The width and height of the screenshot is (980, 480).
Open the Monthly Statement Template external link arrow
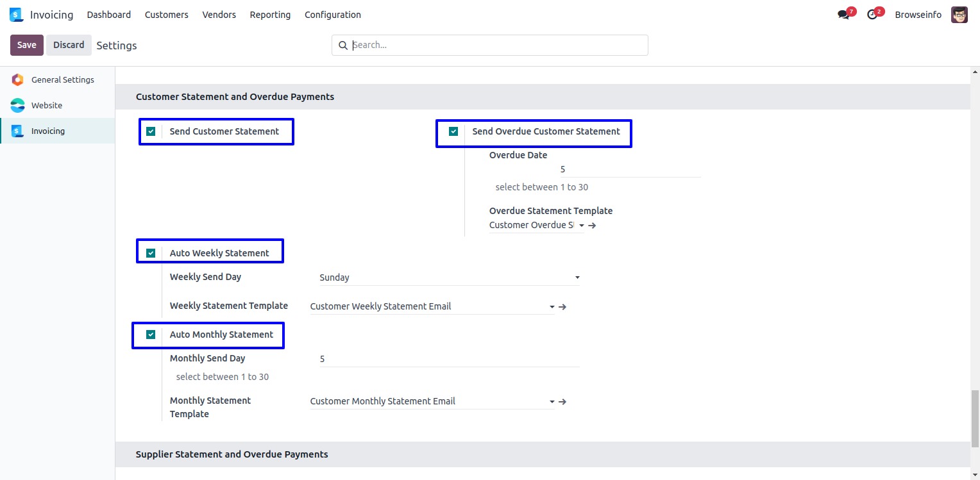[x=562, y=402]
